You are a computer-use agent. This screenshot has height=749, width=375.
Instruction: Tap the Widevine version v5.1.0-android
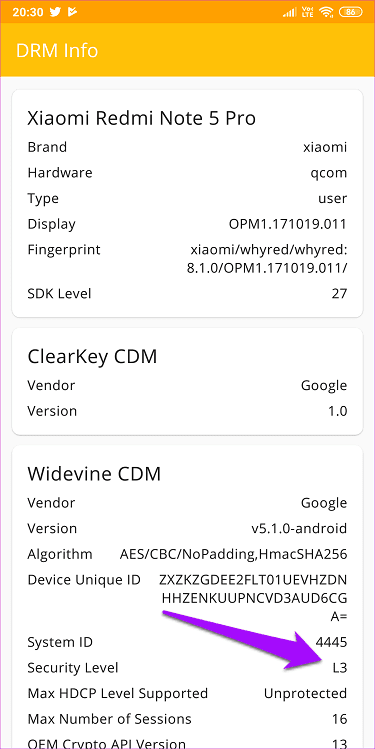click(x=299, y=528)
